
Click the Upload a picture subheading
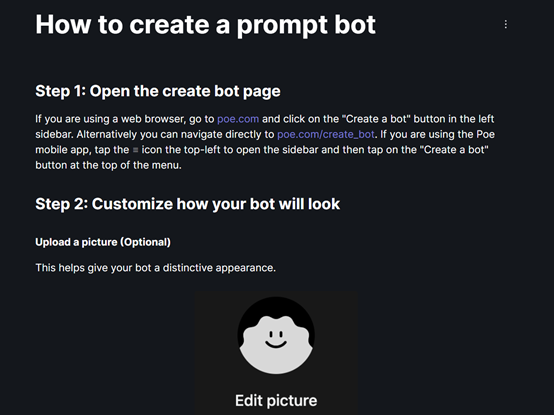click(x=103, y=242)
